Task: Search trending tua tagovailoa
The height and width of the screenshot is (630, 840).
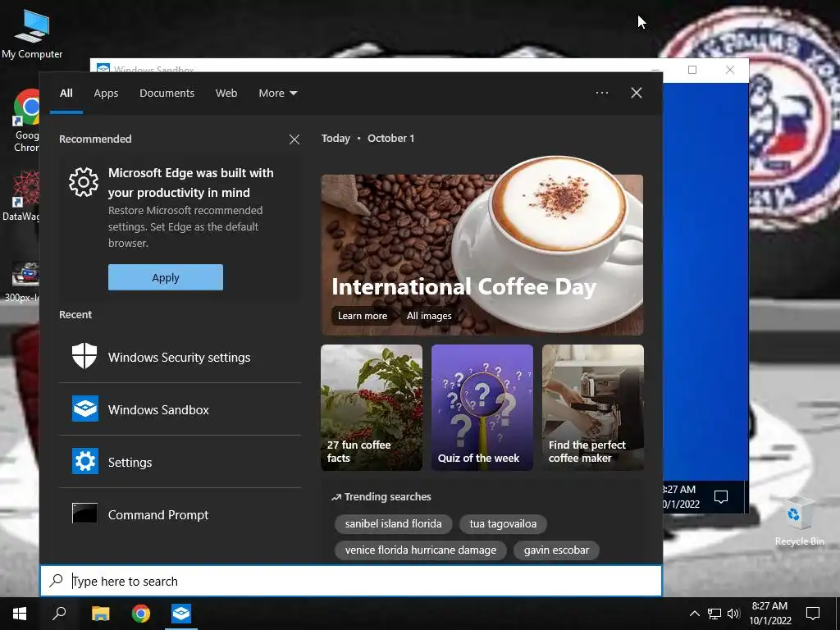Action: [x=503, y=524]
